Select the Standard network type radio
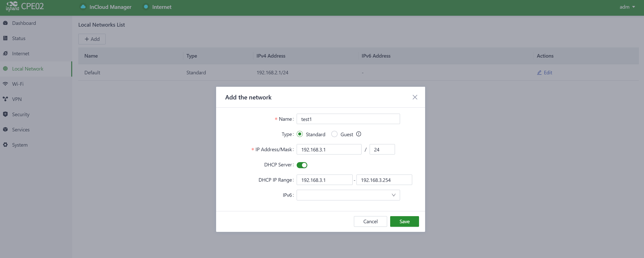The width and height of the screenshot is (644, 258). tap(300, 134)
